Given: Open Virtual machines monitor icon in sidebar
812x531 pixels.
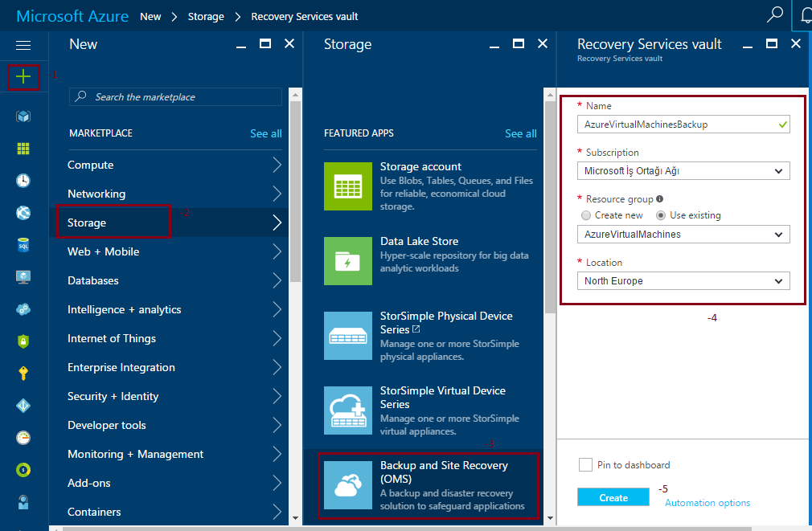Looking at the screenshot, I should tap(23, 277).
